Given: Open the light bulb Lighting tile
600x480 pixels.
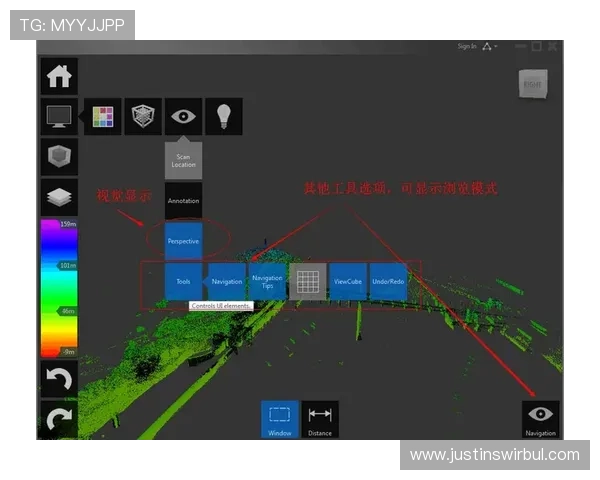Looking at the screenshot, I should [224, 116].
